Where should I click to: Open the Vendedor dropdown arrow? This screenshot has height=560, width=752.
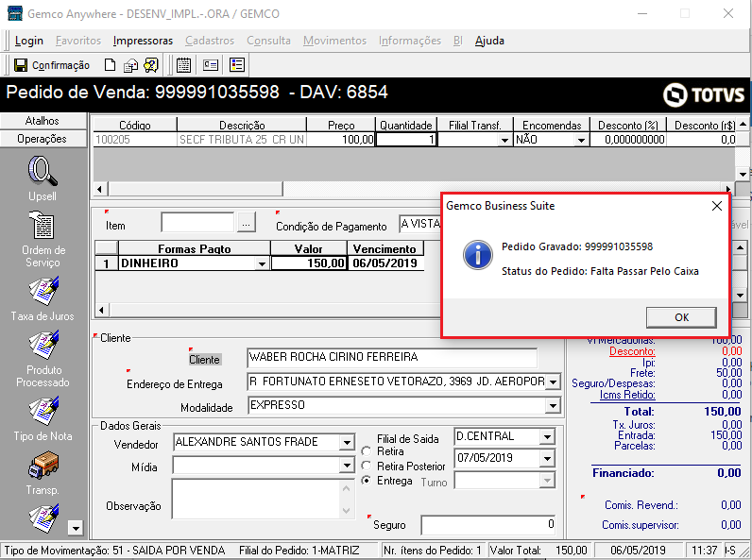coord(347,442)
